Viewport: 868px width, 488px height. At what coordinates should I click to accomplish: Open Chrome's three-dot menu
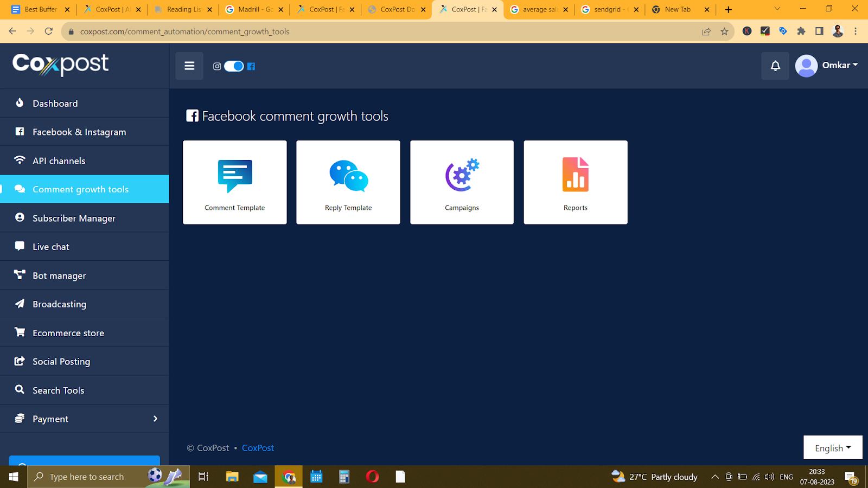pyautogui.click(x=856, y=31)
